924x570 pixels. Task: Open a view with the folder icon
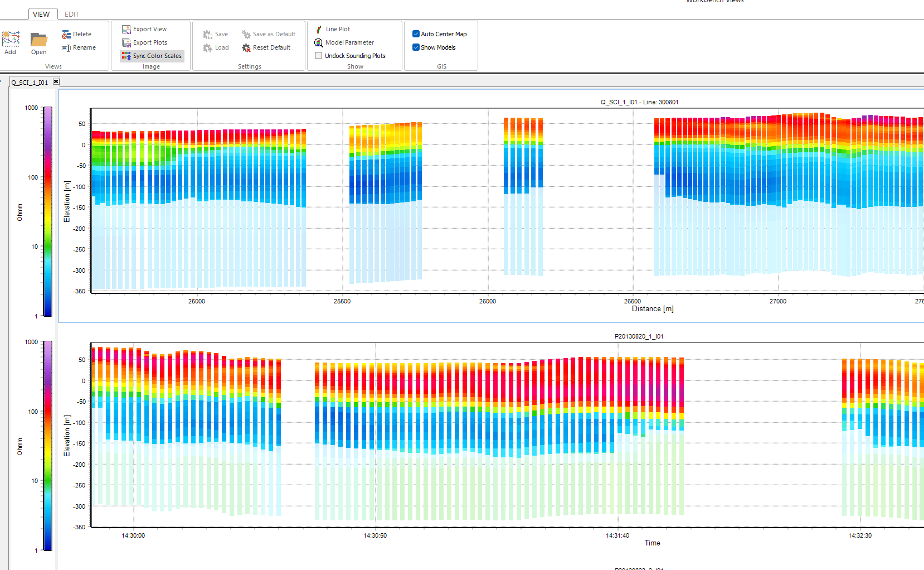pos(38,43)
